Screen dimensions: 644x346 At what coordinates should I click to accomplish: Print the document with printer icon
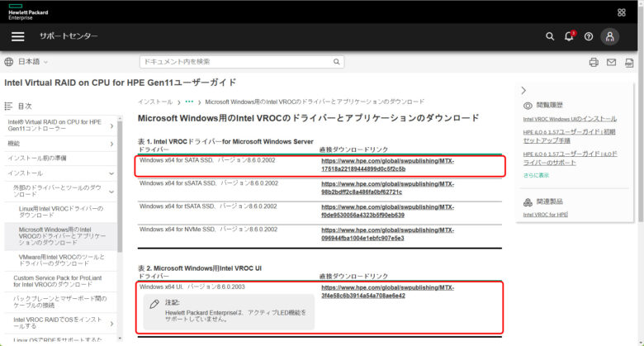(x=594, y=62)
